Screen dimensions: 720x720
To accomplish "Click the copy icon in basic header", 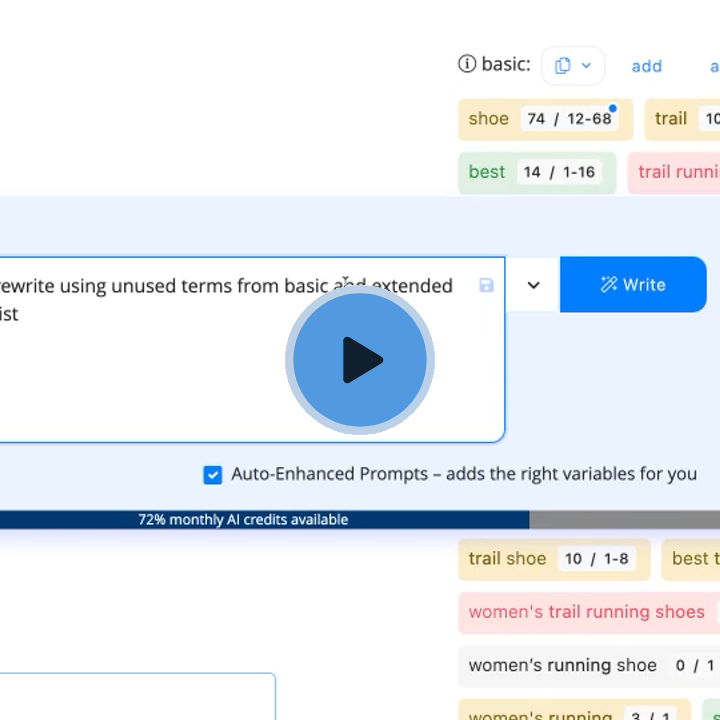I will click(x=563, y=65).
